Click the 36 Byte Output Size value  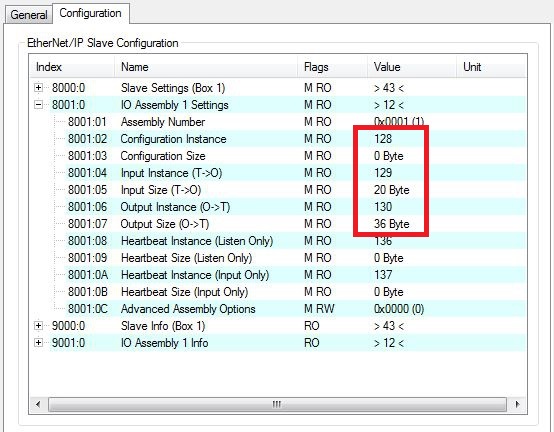(x=391, y=224)
